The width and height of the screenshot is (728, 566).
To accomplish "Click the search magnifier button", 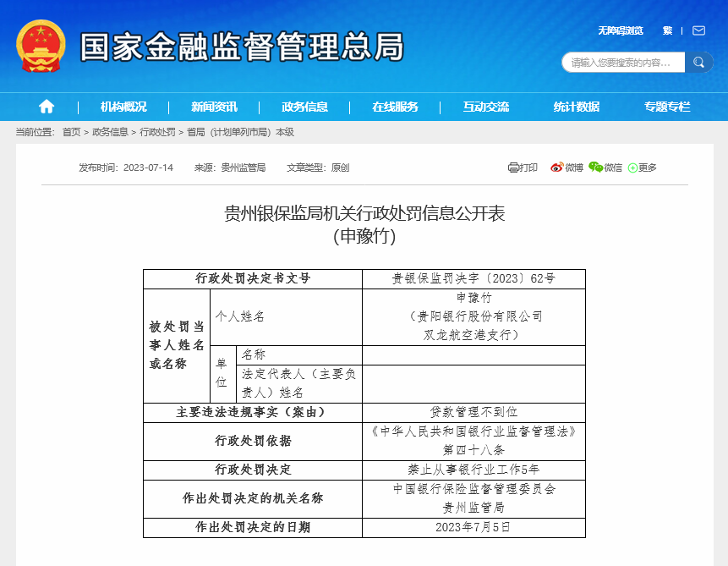I will pyautogui.click(x=698, y=63).
